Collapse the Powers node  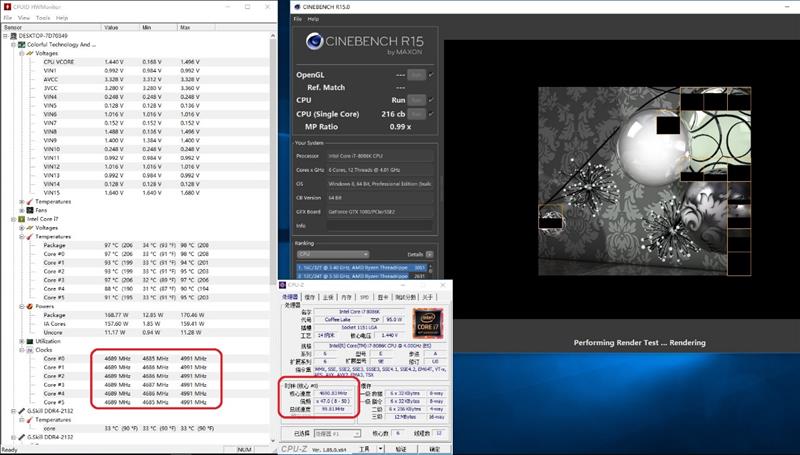click(x=22, y=307)
